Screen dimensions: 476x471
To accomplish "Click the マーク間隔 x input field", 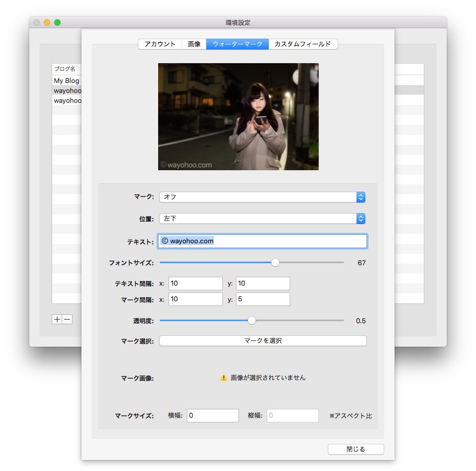I will (196, 299).
